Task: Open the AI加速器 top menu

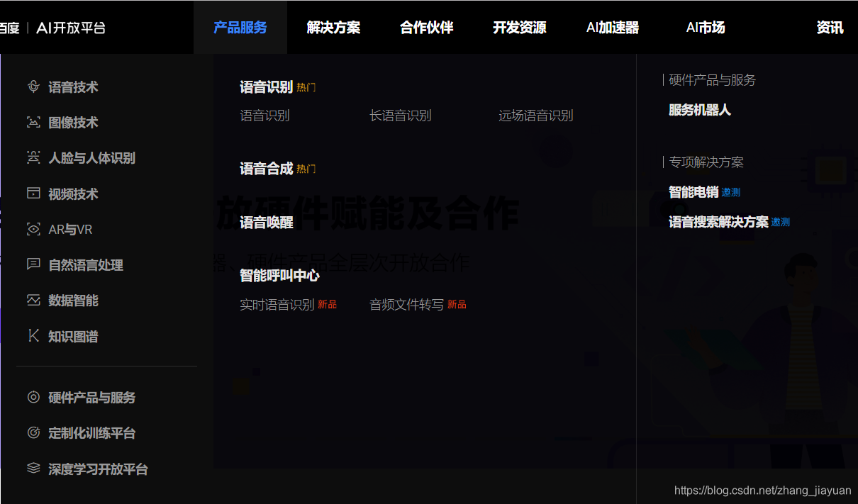Action: coord(613,28)
